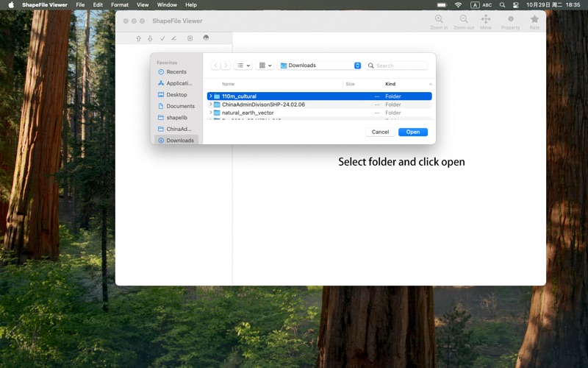588x368 pixels.
Task: Open the ShapeFile Viewer app menu
Action: (45, 5)
